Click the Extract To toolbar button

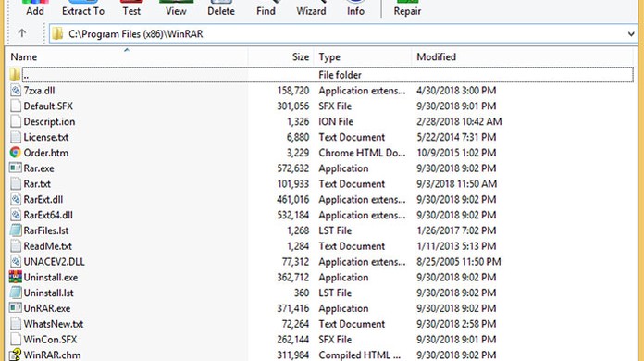pyautogui.click(x=83, y=8)
